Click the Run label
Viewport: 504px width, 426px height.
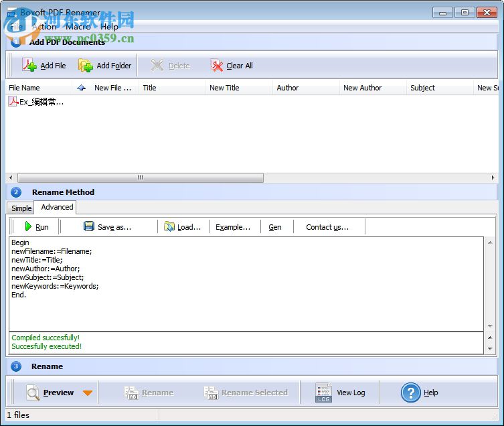tap(41, 227)
